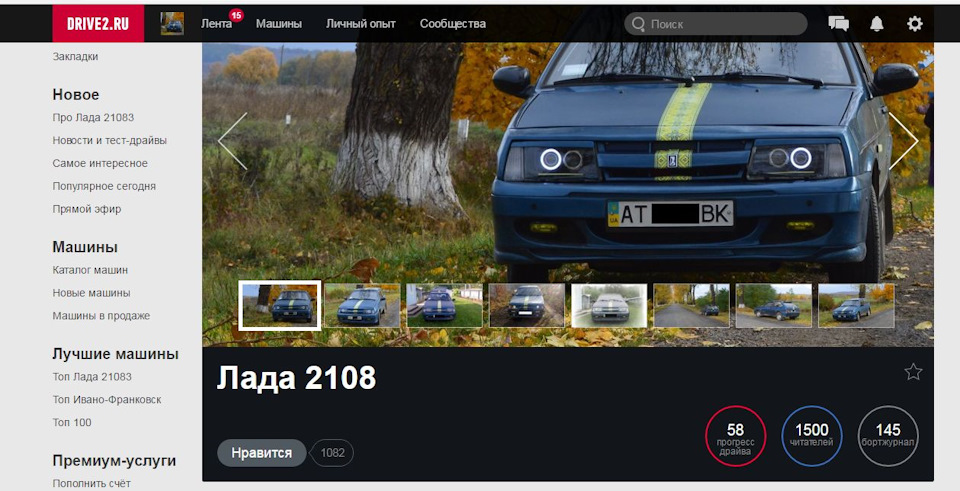Click the Новое sidebar heading
Screen dimensions: 960x491
pyautogui.click(x=76, y=94)
